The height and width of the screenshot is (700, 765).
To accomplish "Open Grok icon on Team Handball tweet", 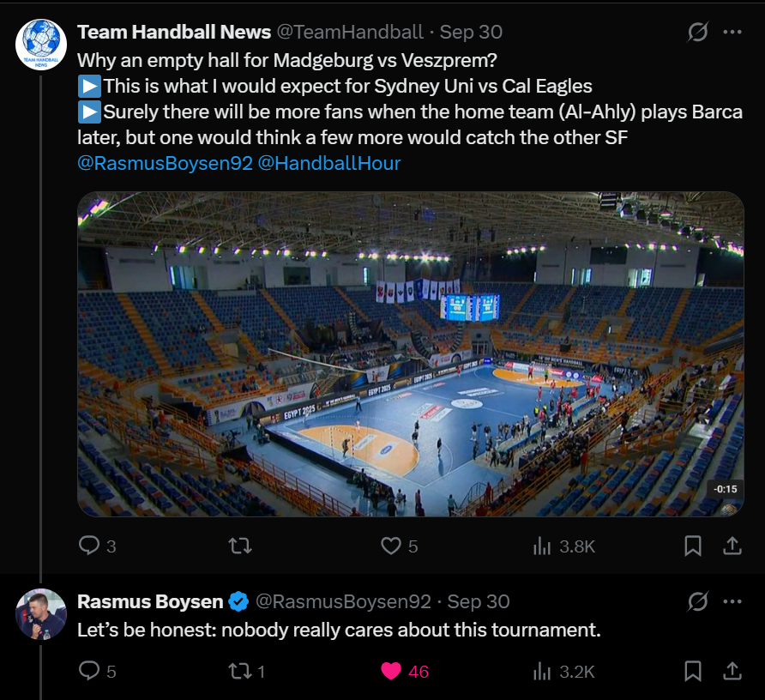I will coord(698,33).
